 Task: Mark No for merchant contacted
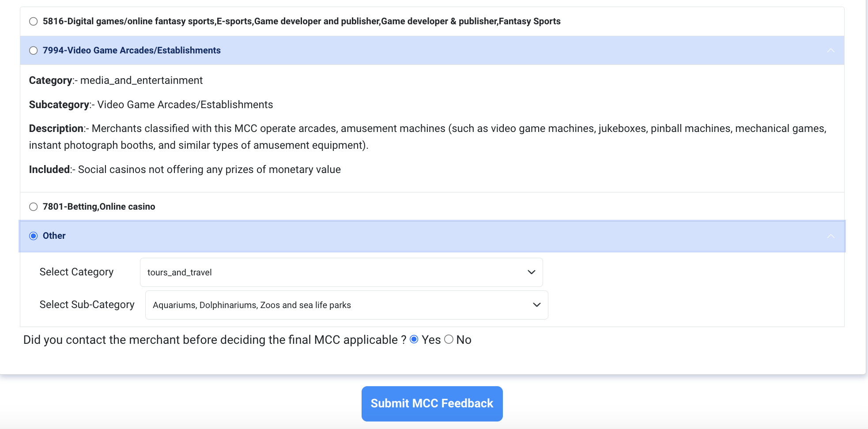point(449,339)
